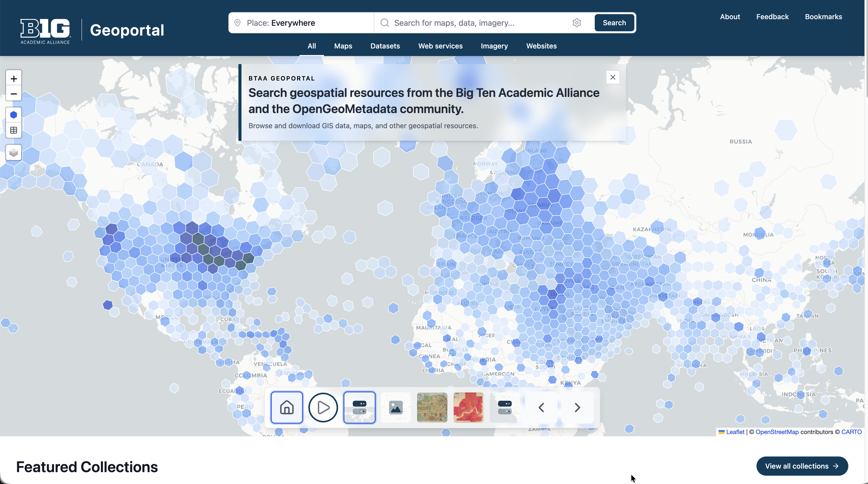Open the Bookmarks link

coord(823,17)
